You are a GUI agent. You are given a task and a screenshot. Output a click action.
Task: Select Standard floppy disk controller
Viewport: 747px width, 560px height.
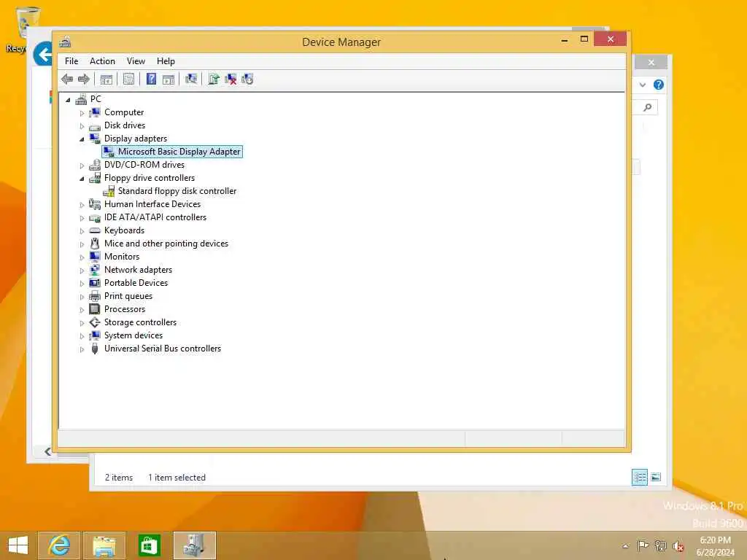coord(177,191)
